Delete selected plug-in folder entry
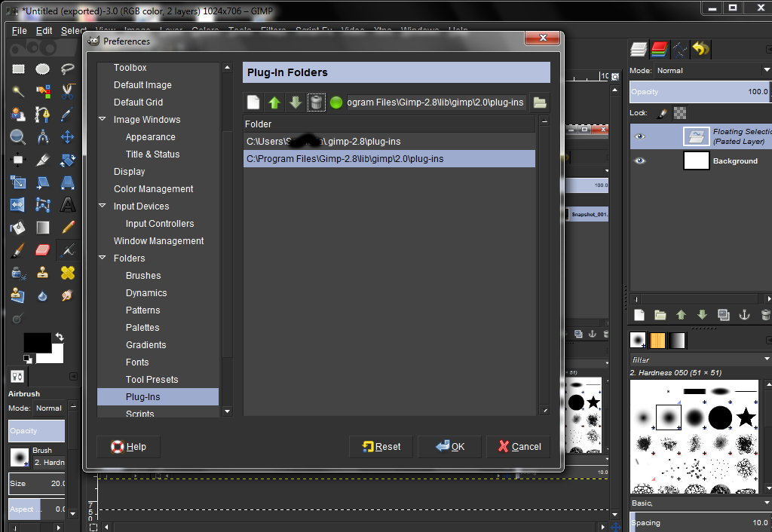Viewport: 772px width, 532px height. (316, 102)
